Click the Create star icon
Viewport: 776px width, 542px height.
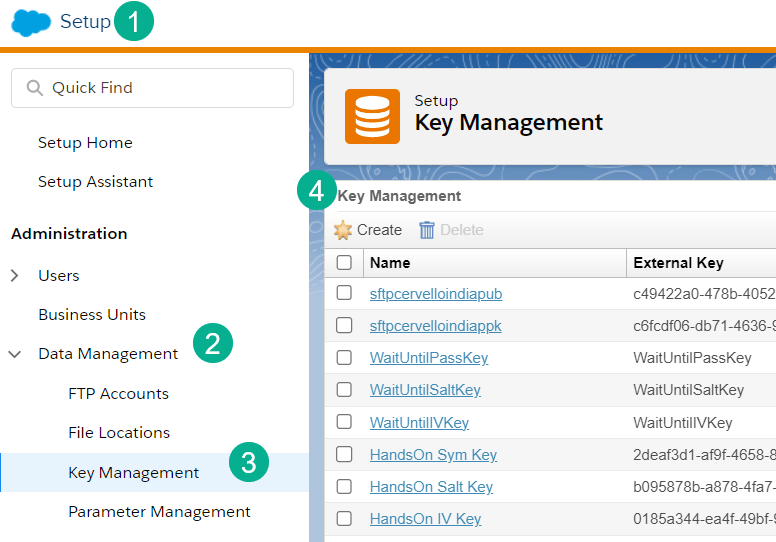[343, 230]
